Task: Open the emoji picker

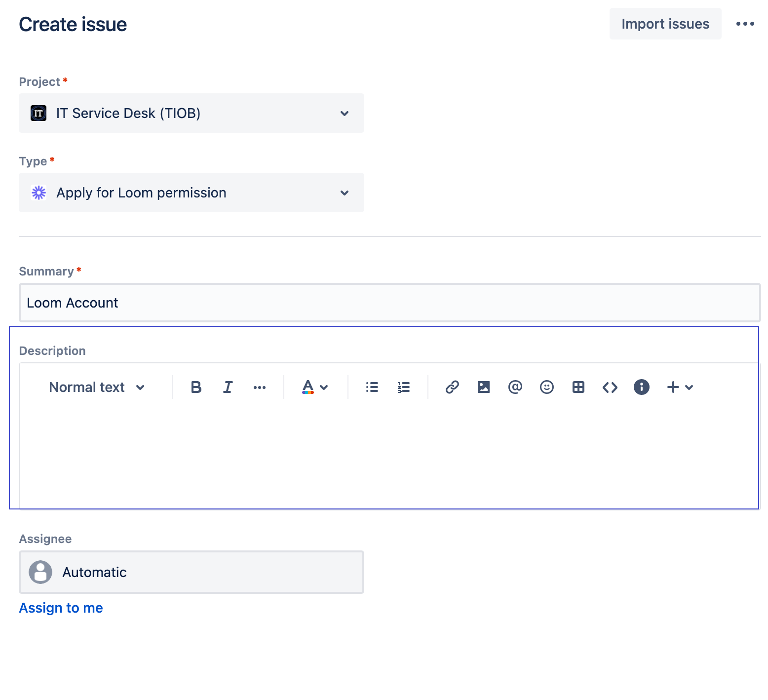Action: click(547, 387)
